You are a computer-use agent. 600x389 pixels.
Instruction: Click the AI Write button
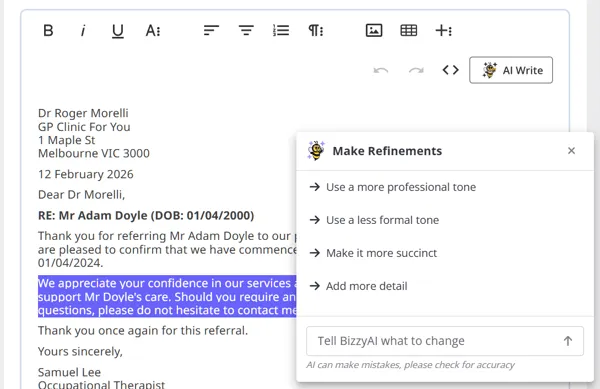pos(511,70)
